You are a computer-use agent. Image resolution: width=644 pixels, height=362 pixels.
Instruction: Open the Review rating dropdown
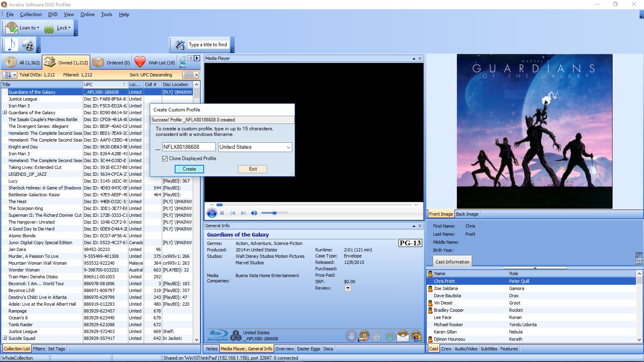coord(348,288)
